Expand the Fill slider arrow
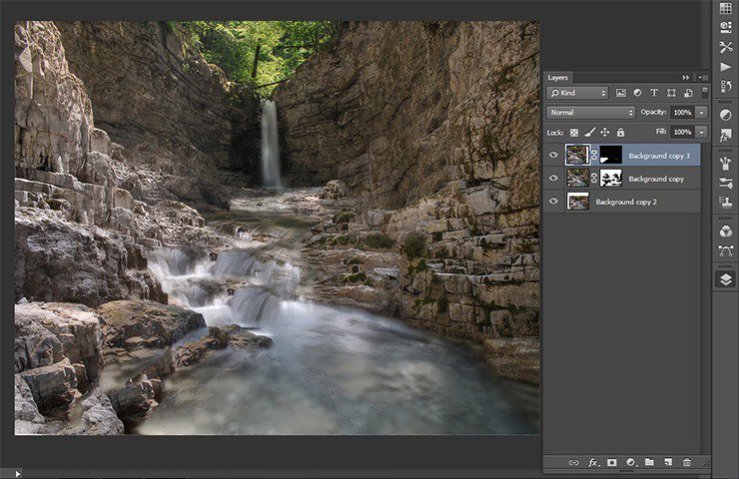The image size is (739, 479). point(702,132)
